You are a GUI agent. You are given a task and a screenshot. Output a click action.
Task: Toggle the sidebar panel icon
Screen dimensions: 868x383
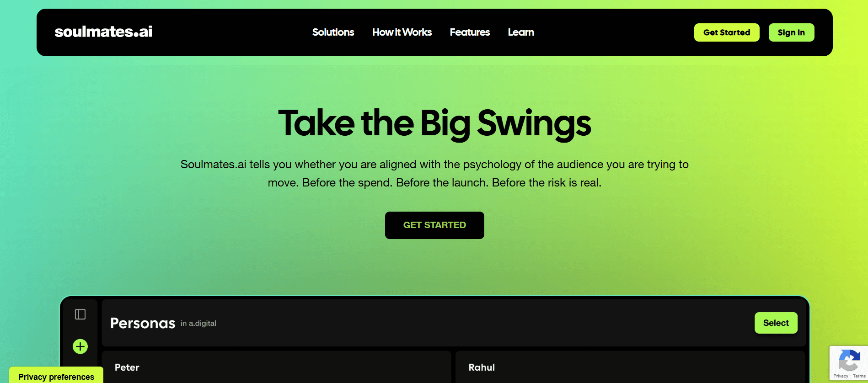[x=80, y=314]
